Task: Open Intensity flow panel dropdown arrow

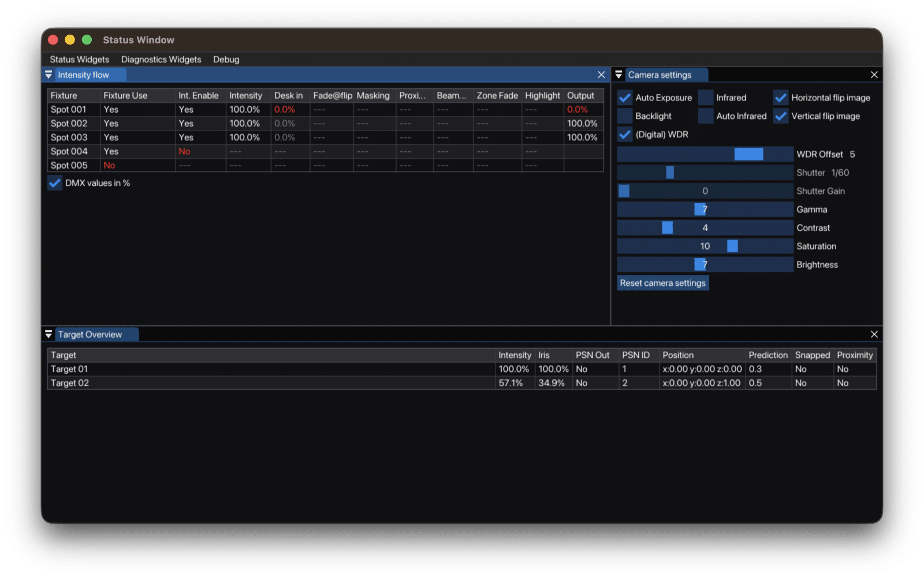Action: click(49, 75)
